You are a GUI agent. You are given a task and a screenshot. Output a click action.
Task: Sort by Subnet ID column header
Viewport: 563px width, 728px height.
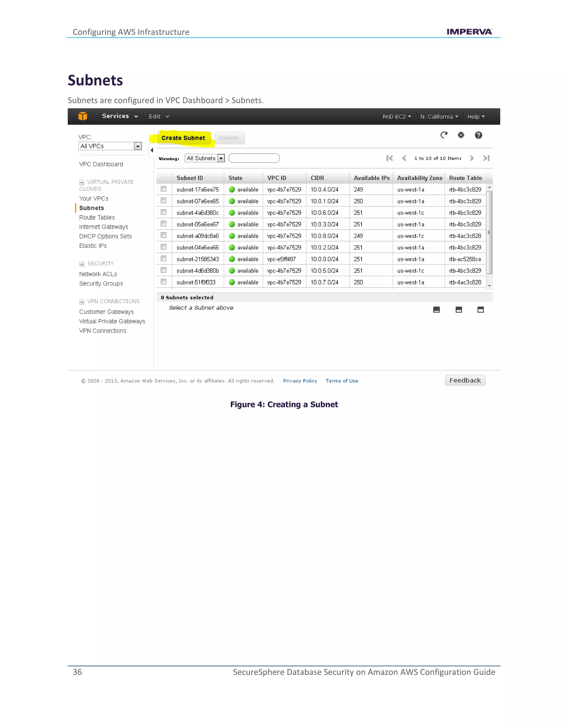coord(198,178)
